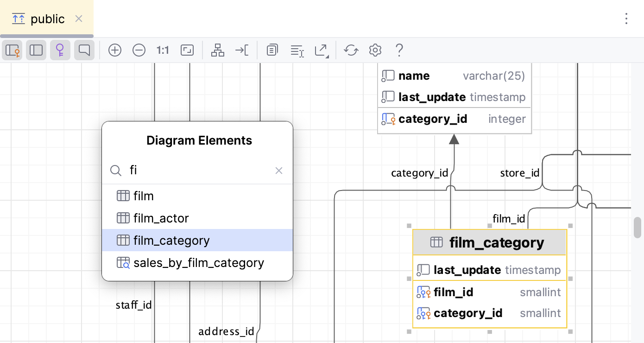Refresh the database diagram
Viewport: 644px width, 343px height.
[351, 50]
